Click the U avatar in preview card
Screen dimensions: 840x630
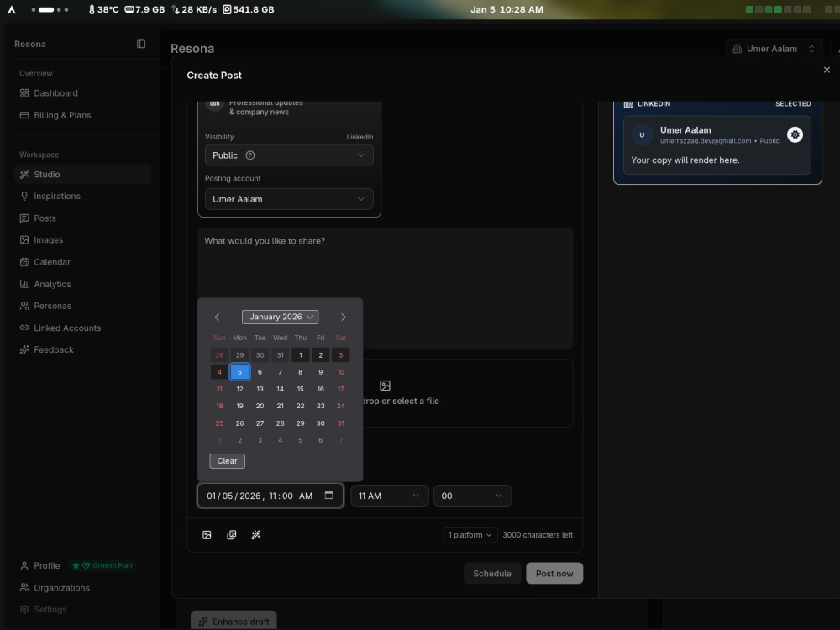(x=642, y=134)
